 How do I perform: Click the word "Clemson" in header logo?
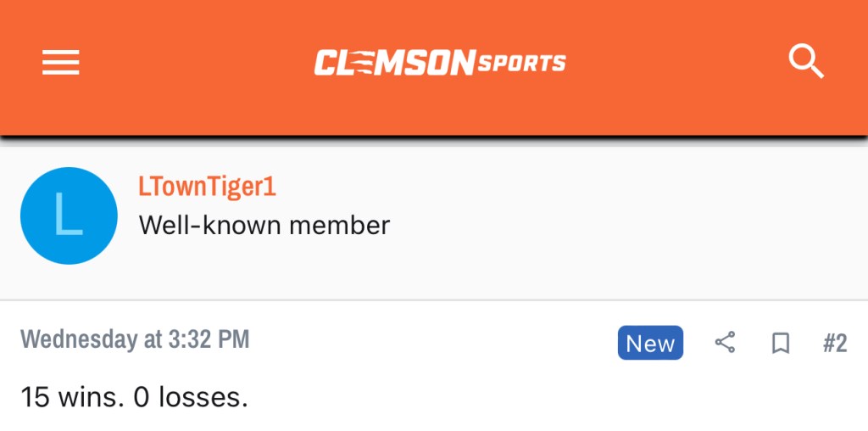[x=394, y=63]
